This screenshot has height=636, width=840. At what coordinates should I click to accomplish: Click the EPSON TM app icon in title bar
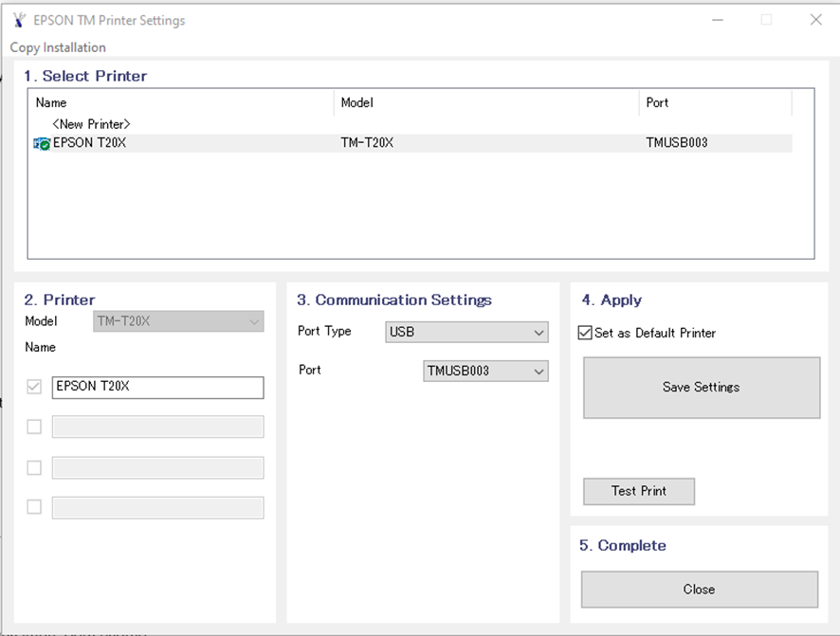(19, 20)
